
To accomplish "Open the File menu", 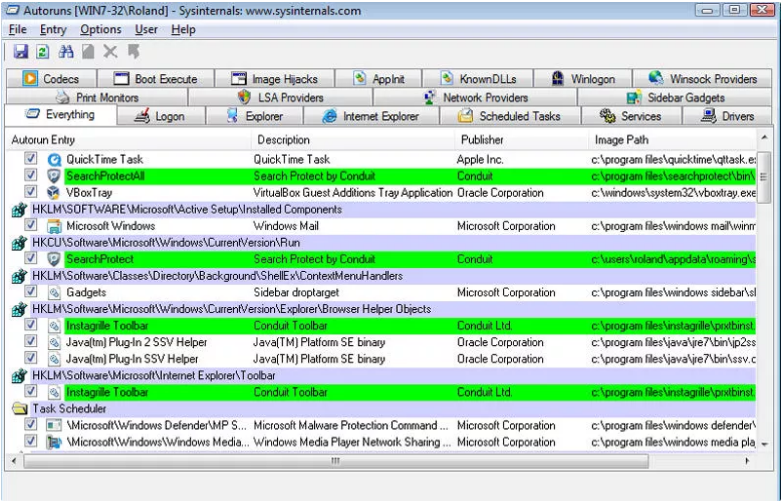I will [x=17, y=29].
